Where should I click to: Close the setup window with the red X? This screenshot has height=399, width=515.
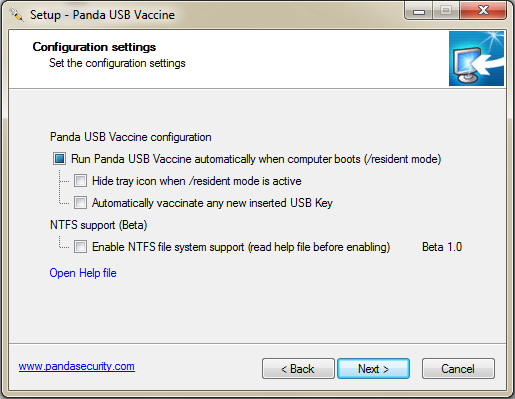[x=483, y=11]
